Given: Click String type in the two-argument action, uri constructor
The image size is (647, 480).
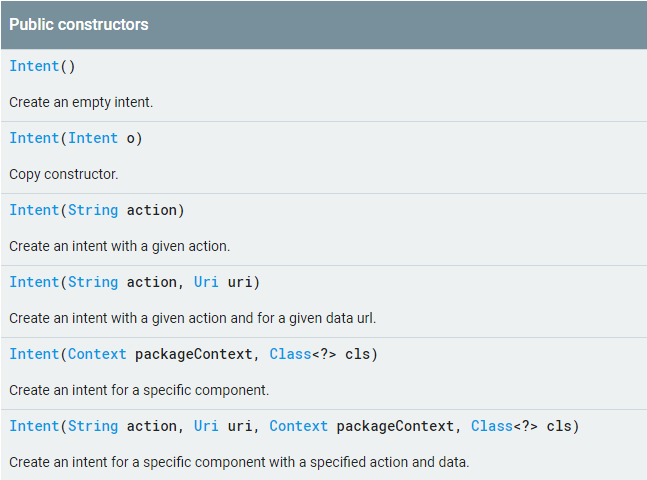Looking at the screenshot, I should (x=93, y=282).
